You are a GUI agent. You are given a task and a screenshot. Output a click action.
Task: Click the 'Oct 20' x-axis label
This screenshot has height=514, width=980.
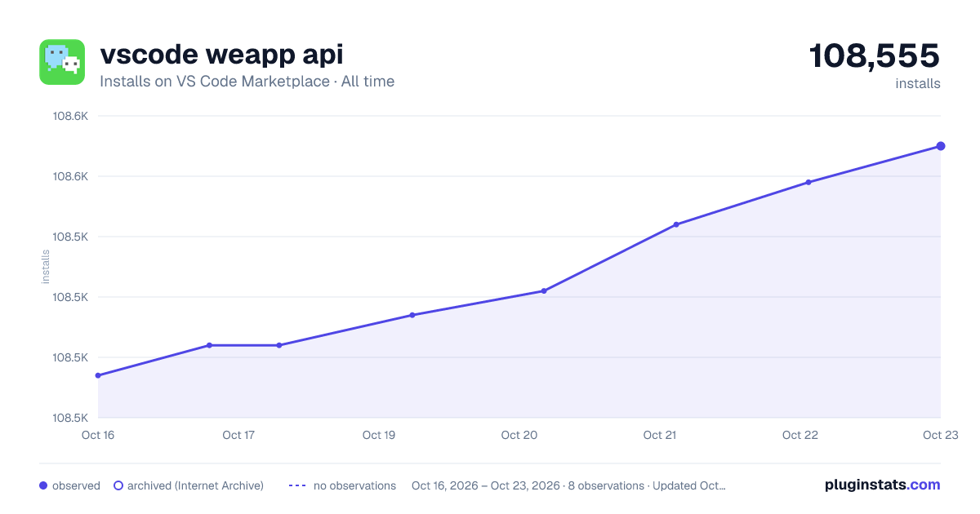pyautogui.click(x=519, y=435)
